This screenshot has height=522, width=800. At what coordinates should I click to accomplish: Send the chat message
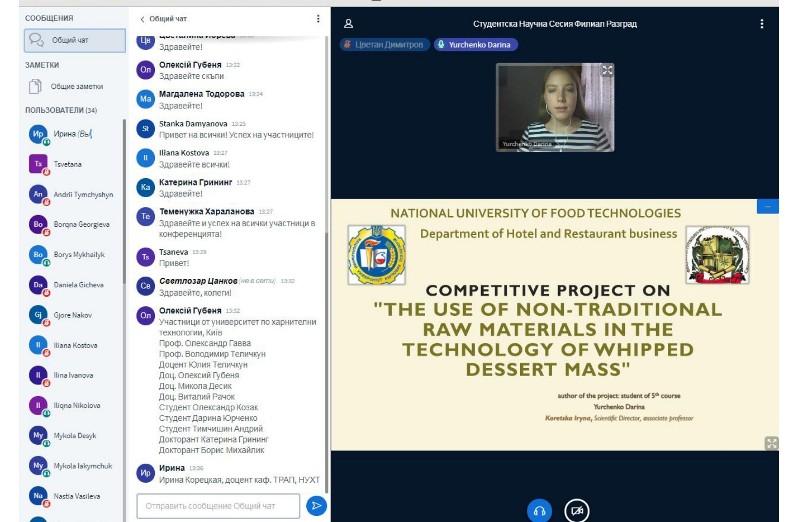point(316,506)
